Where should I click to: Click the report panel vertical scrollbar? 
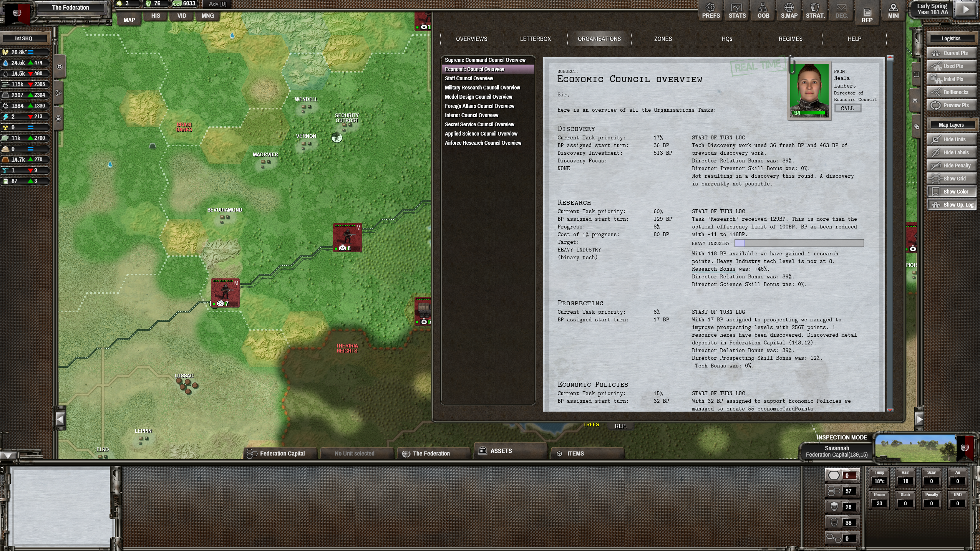(890, 234)
